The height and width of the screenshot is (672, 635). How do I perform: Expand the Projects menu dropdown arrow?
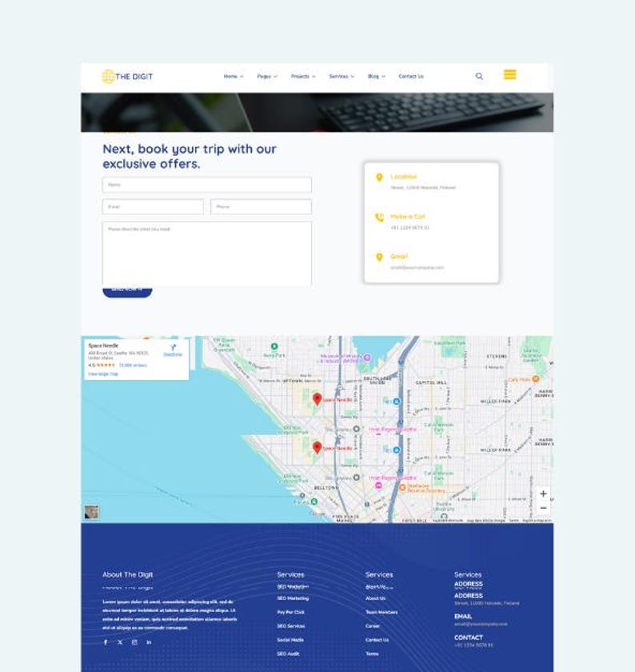click(314, 77)
